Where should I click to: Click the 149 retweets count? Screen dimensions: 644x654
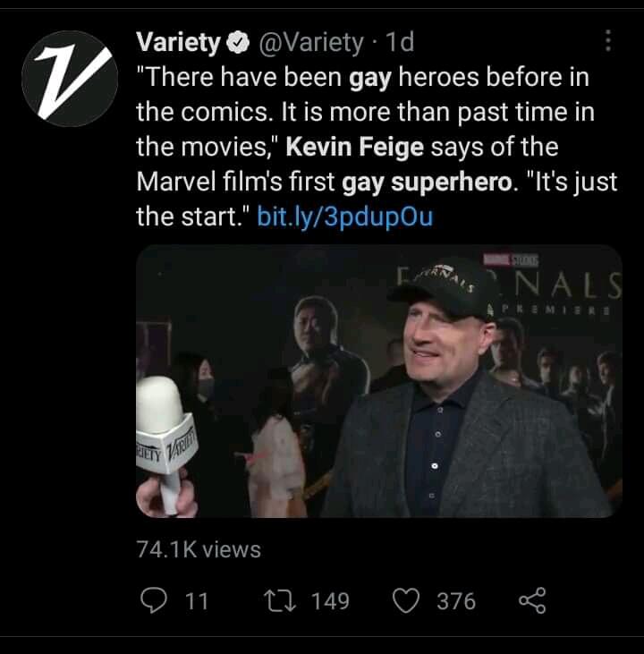[x=330, y=601]
